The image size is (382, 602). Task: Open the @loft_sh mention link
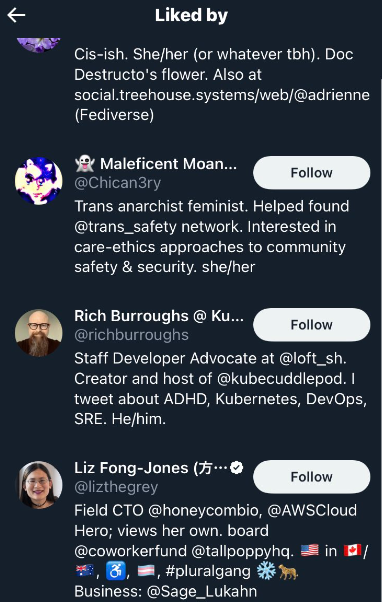point(312,359)
